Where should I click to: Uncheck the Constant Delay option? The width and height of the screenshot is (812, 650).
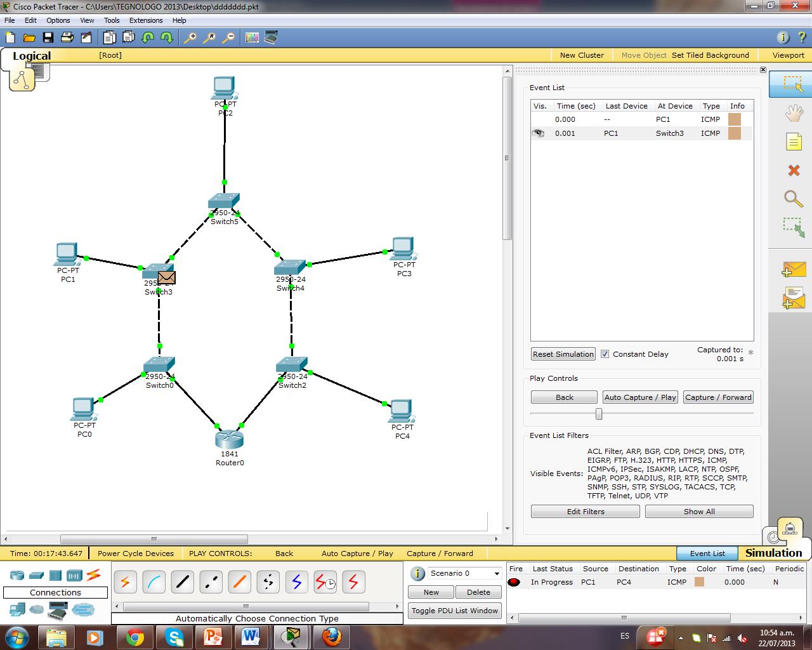coord(605,354)
